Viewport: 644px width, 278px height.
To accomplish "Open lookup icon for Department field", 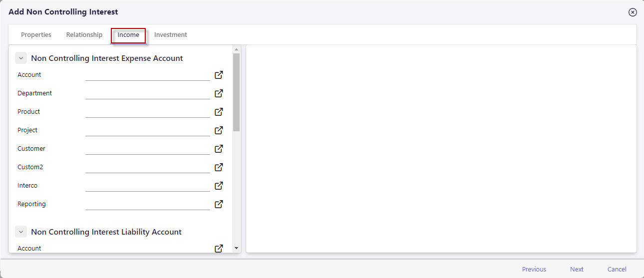I will tap(219, 93).
